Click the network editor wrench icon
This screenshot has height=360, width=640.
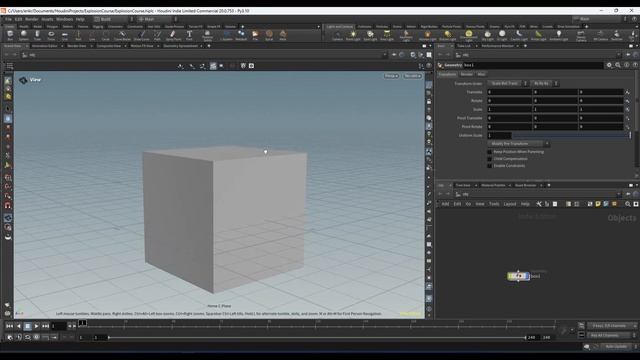click(539, 204)
